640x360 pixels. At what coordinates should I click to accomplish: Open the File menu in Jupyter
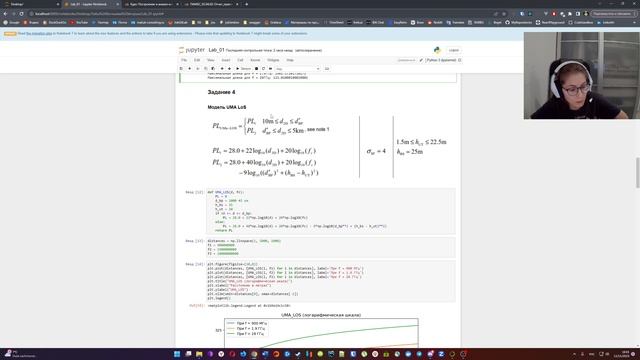click(x=184, y=60)
